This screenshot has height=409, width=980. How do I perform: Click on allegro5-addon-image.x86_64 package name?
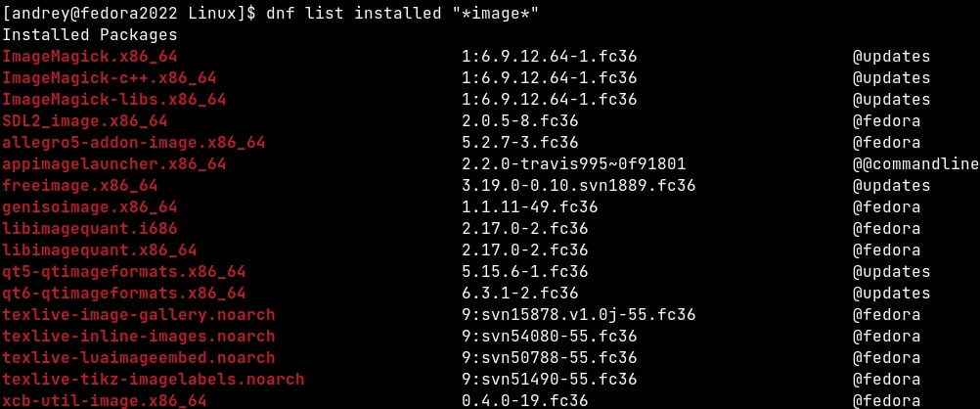pyautogui.click(x=134, y=143)
